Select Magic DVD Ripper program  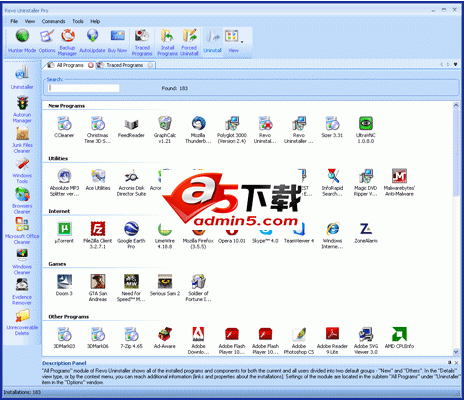point(366,182)
